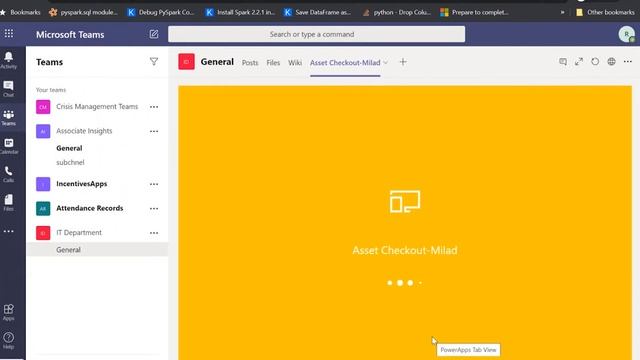640x360 pixels.
Task: Select the Teams sidebar icon
Action: point(9,118)
